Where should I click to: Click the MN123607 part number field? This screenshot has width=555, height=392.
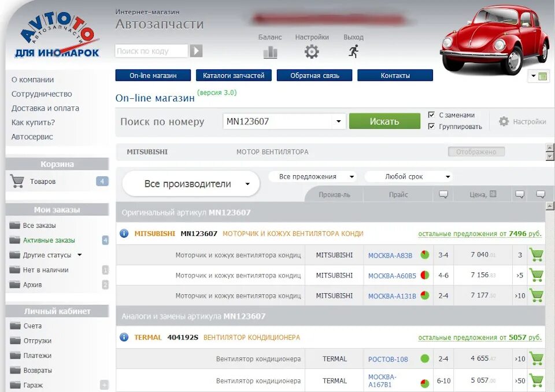(x=278, y=121)
